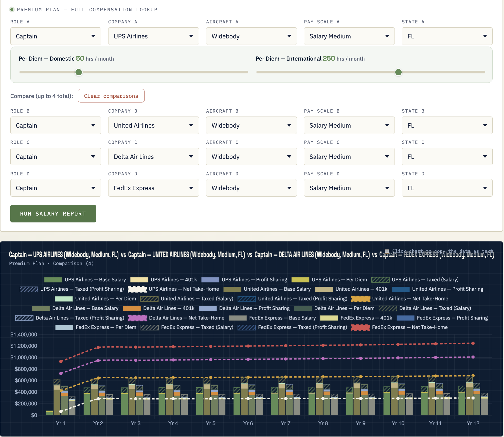Open the Pay Scale B dropdown
Image resolution: width=504 pixels, height=437 pixels.
click(x=349, y=125)
